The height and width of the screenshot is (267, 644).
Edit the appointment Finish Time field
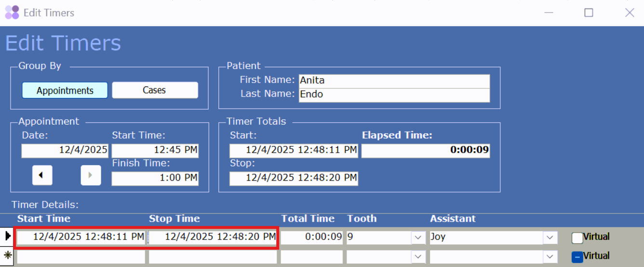click(155, 178)
